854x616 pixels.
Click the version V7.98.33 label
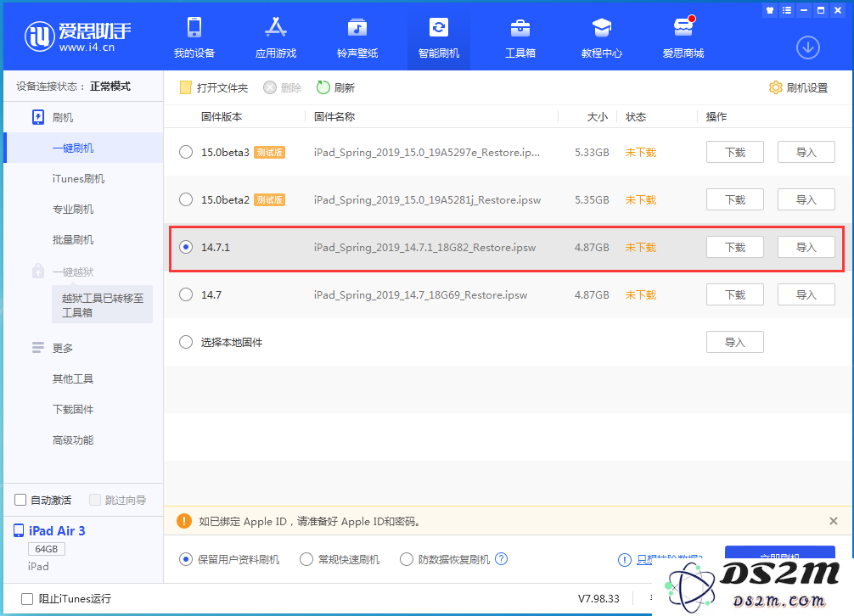pyautogui.click(x=598, y=598)
